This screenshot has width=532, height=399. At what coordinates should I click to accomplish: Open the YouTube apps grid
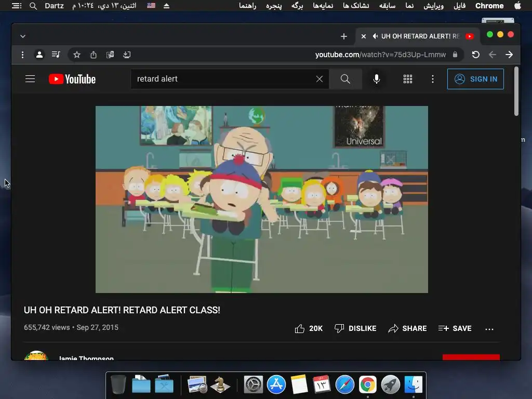click(x=408, y=79)
